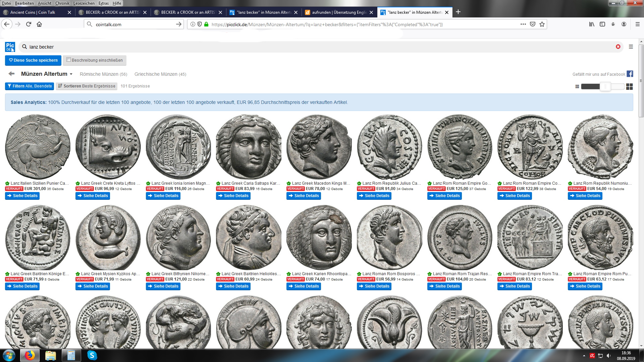Clear the search with the red X icon
Image resolution: width=644 pixels, height=362 pixels.
click(618, 47)
